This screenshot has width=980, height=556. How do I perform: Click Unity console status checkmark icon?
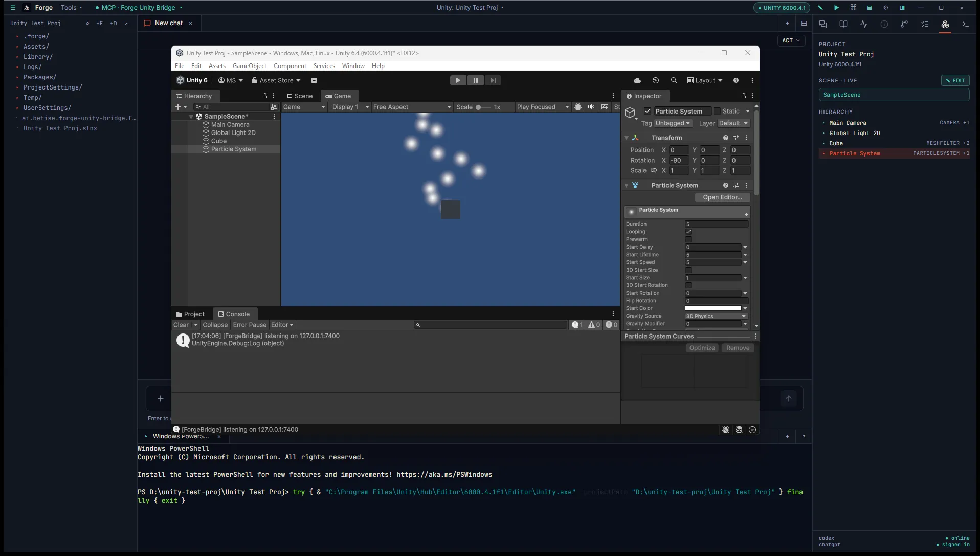[x=752, y=430]
